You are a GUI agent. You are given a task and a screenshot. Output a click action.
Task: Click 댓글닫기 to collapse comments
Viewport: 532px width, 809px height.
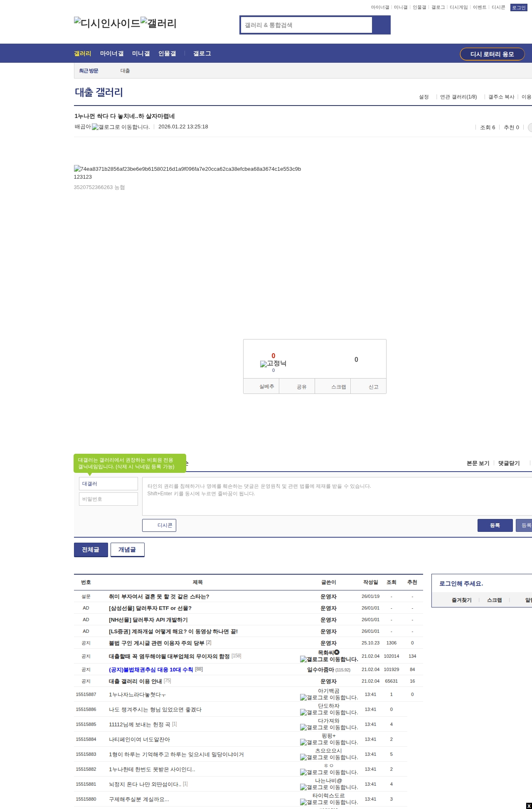click(509, 463)
